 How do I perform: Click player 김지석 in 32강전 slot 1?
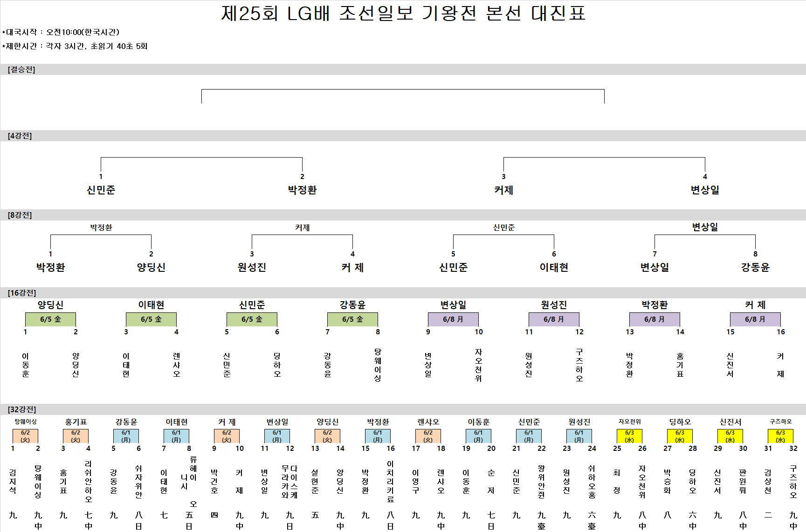point(13,482)
